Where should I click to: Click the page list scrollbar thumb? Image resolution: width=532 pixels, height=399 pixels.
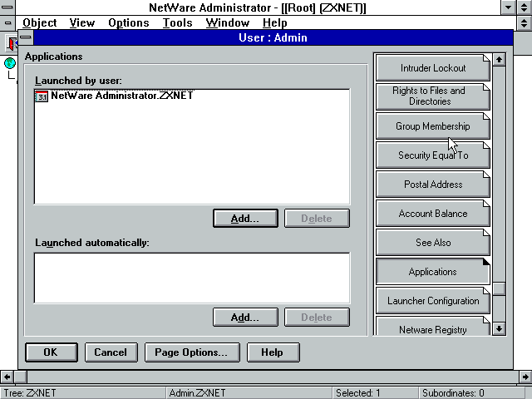pos(499,288)
